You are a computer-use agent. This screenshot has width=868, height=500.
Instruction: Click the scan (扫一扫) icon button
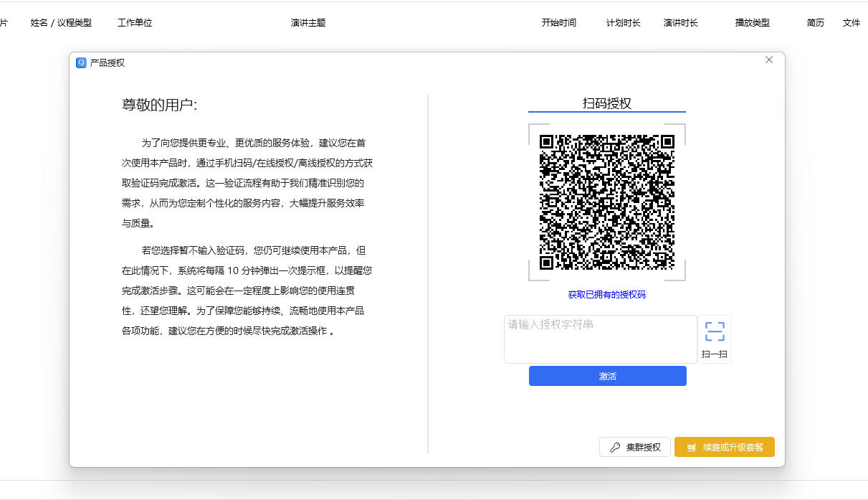coord(714,339)
